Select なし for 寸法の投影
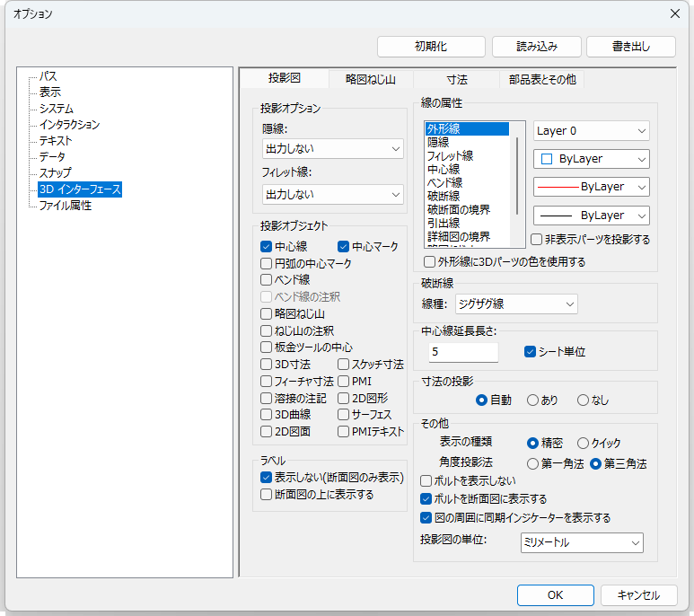 click(x=583, y=400)
